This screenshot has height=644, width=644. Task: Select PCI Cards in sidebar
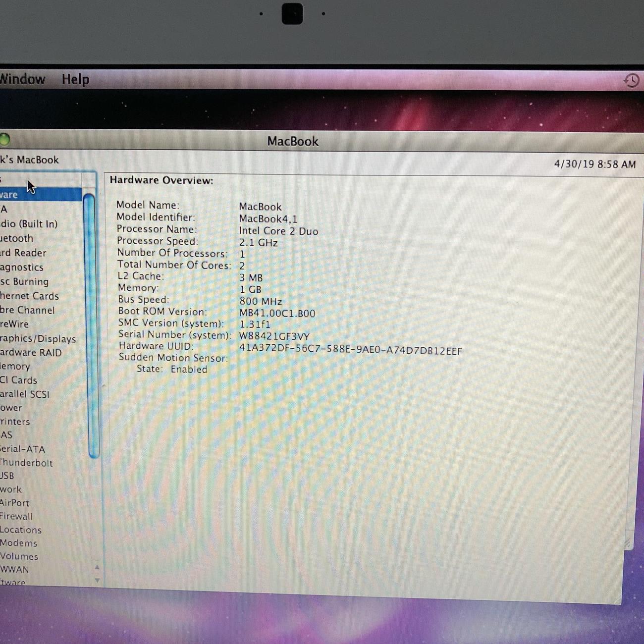(18, 380)
